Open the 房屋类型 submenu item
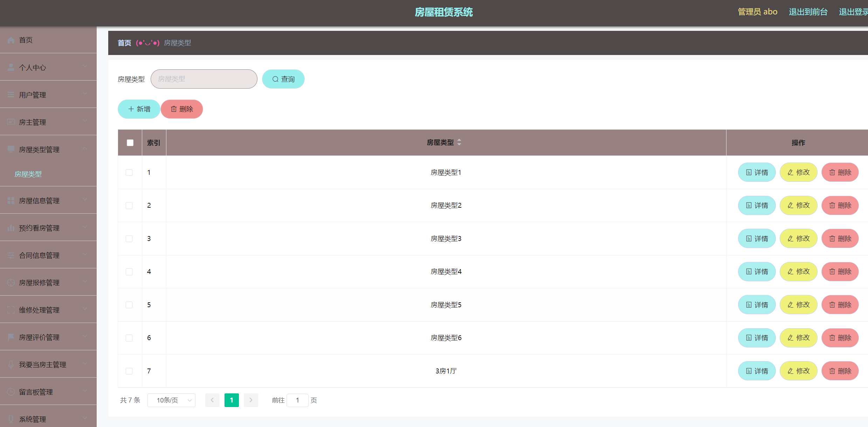868x427 pixels. click(x=28, y=174)
